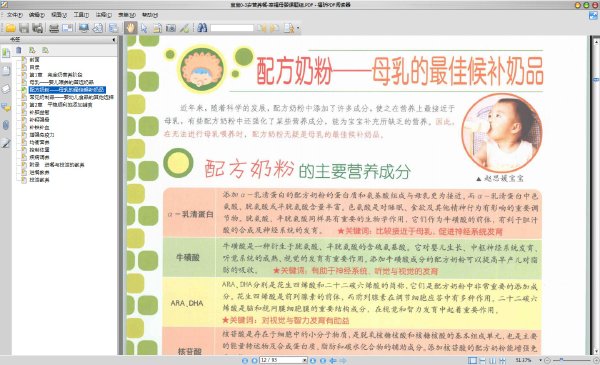
Task: Click the previous view back arrow
Action: (333, 360)
